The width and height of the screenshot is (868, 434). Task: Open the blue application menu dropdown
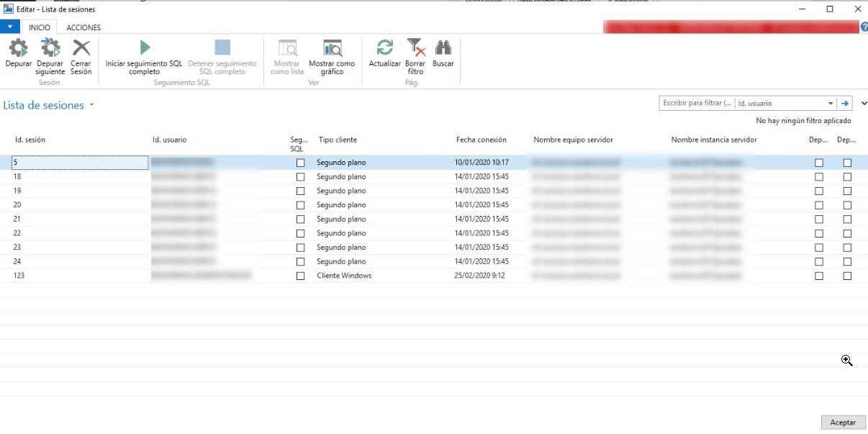10,27
